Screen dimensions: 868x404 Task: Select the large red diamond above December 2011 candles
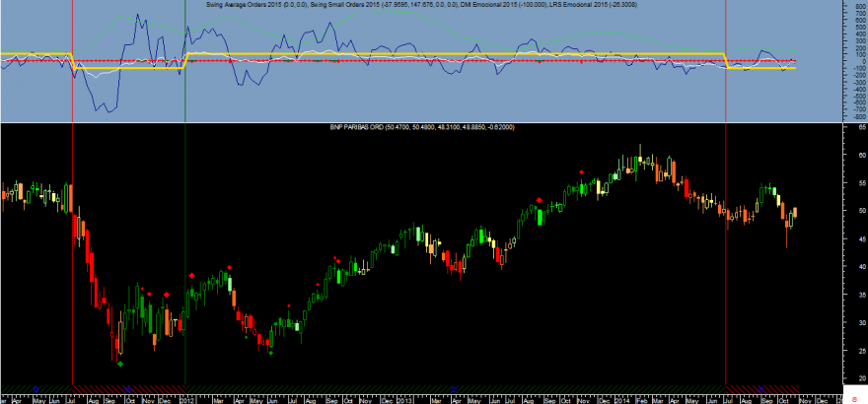(166, 295)
